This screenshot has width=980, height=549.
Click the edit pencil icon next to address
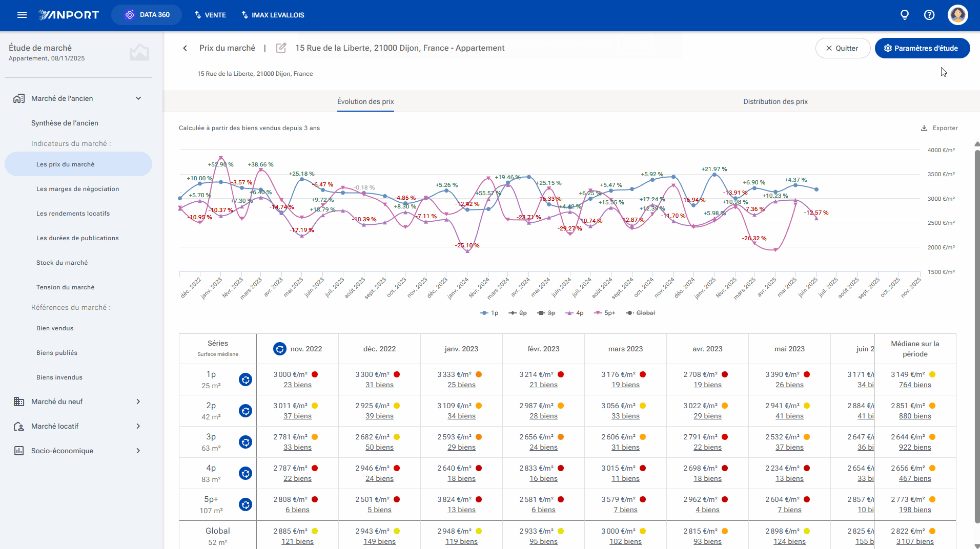point(281,48)
